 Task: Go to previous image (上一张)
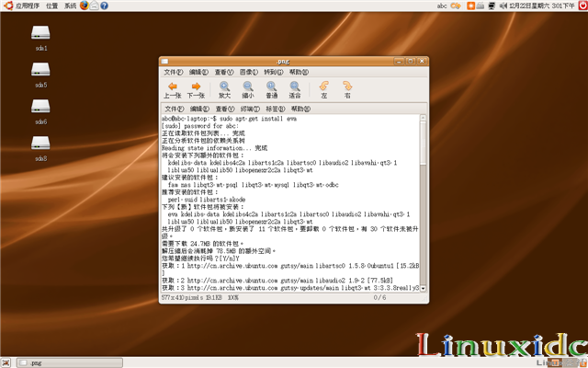173,90
